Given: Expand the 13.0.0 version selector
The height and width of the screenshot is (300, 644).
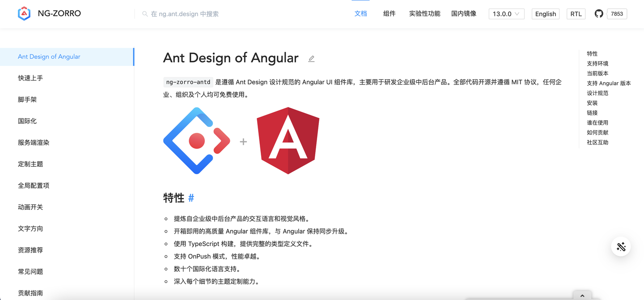Looking at the screenshot, I should [506, 14].
